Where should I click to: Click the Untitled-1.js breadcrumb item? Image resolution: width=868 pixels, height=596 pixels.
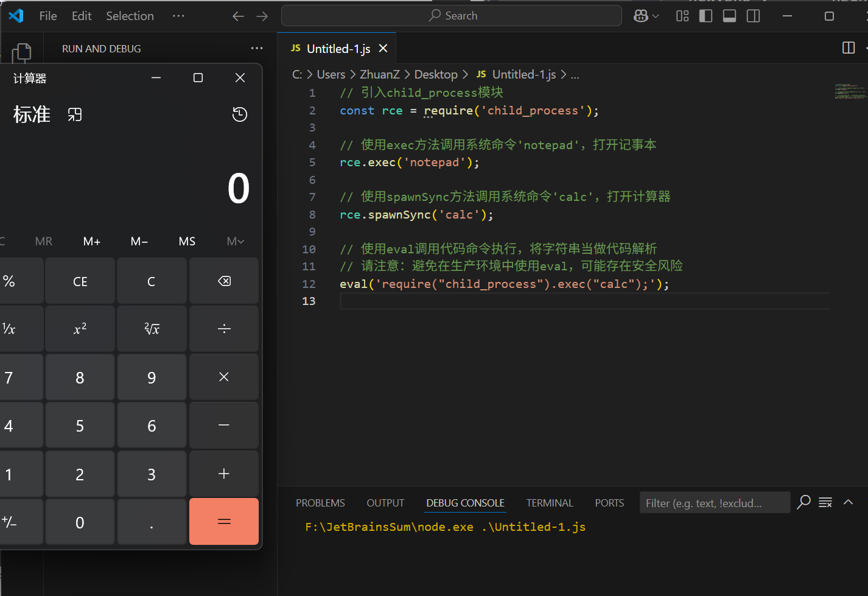pyautogui.click(x=516, y=74)
